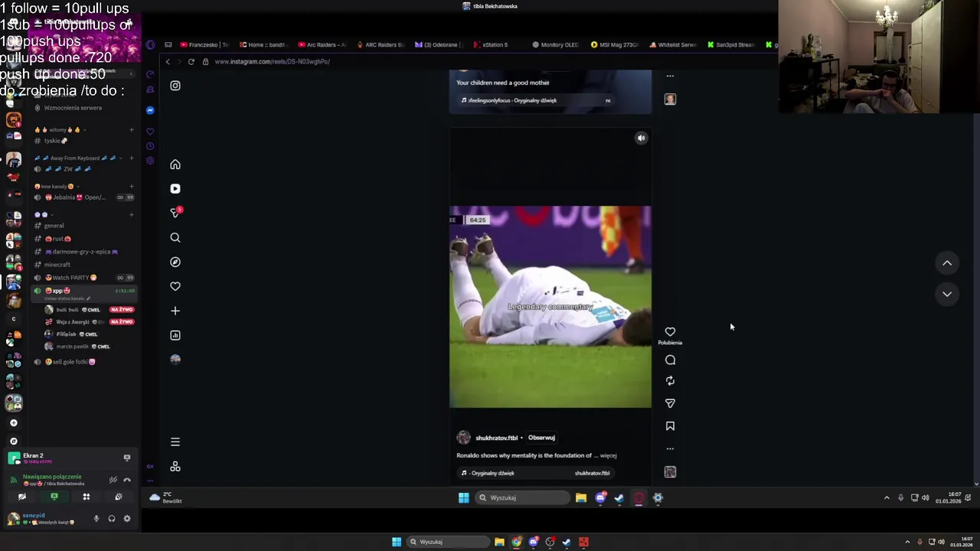The height and width of the screenshot is (551, 980).
Task: Toggle Discord screen share green button
Action: [54, 497]
